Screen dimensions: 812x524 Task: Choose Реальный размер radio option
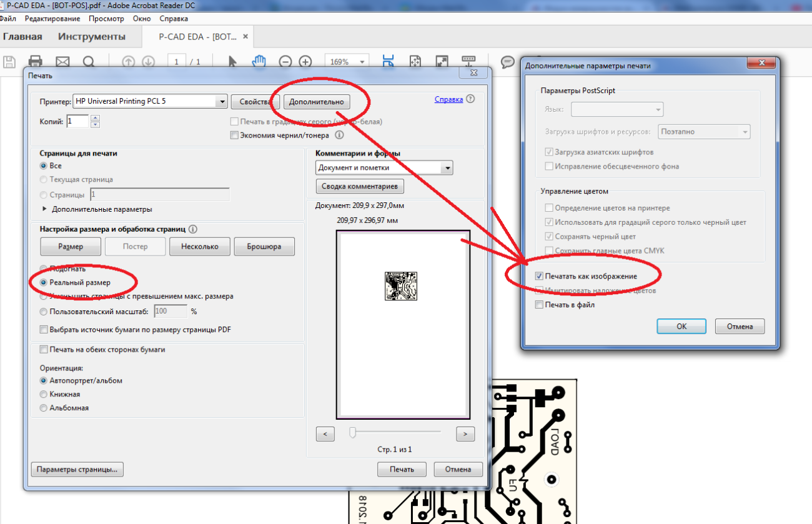tap(44, 282)
